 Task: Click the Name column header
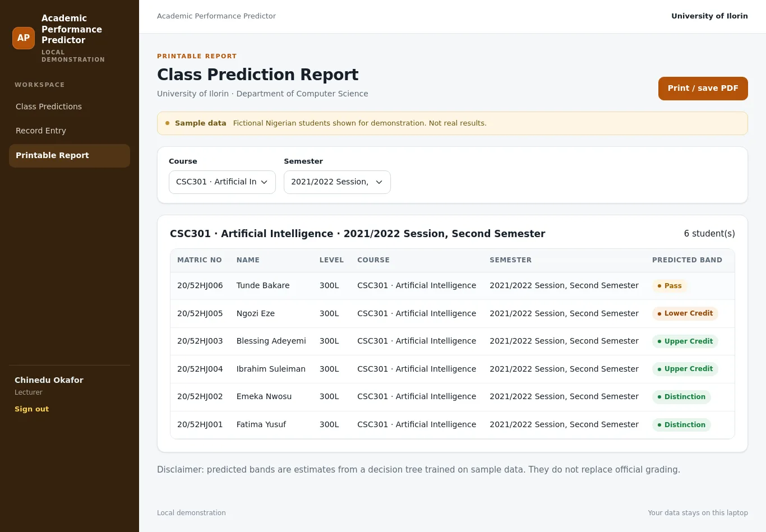[x=248, y=260]
